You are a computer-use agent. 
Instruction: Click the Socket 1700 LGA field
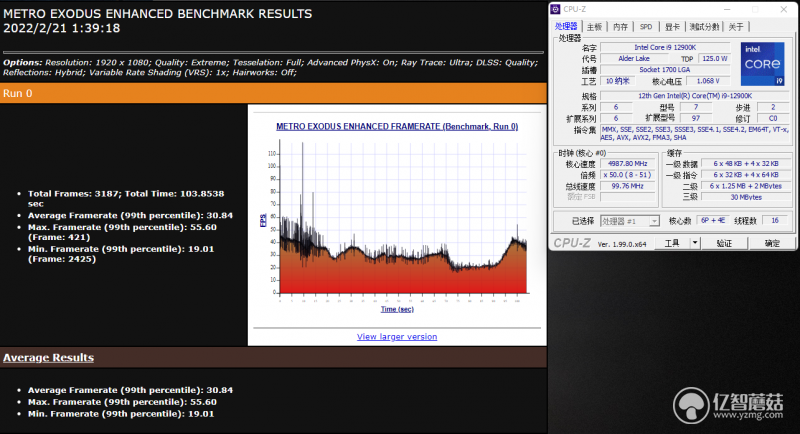665,70
